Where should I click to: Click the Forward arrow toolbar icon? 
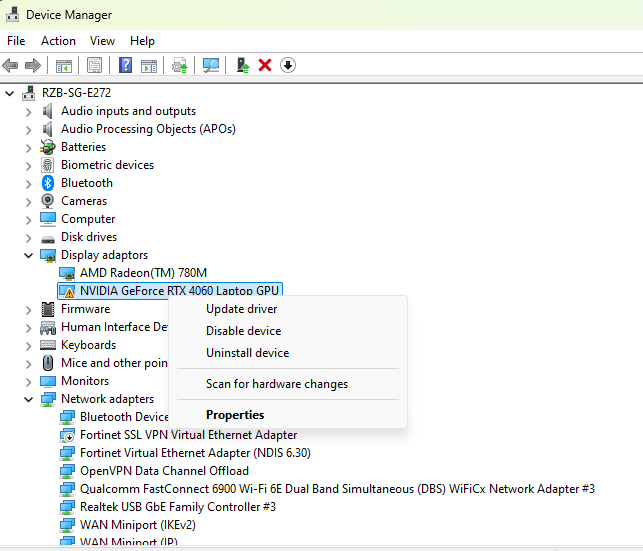coord(33,65)
